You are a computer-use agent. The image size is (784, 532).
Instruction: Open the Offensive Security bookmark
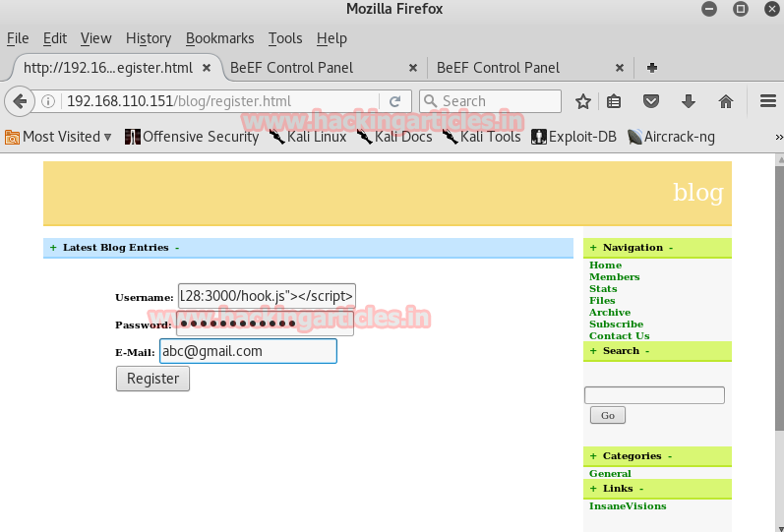point(192,137)
